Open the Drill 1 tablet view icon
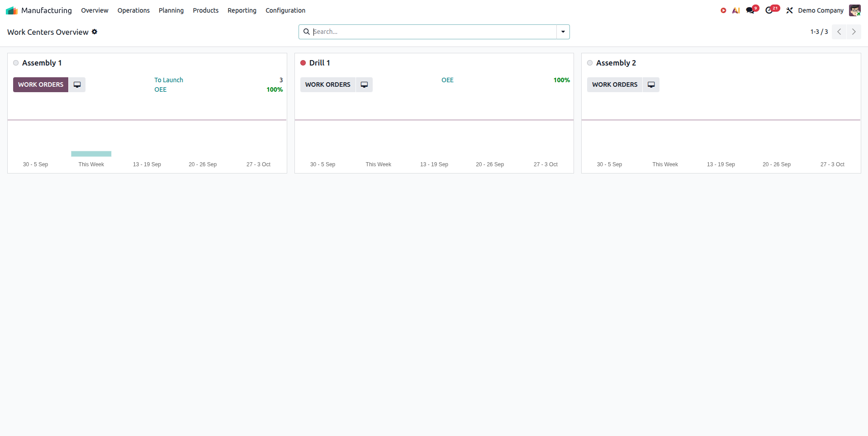 point(364,84)
